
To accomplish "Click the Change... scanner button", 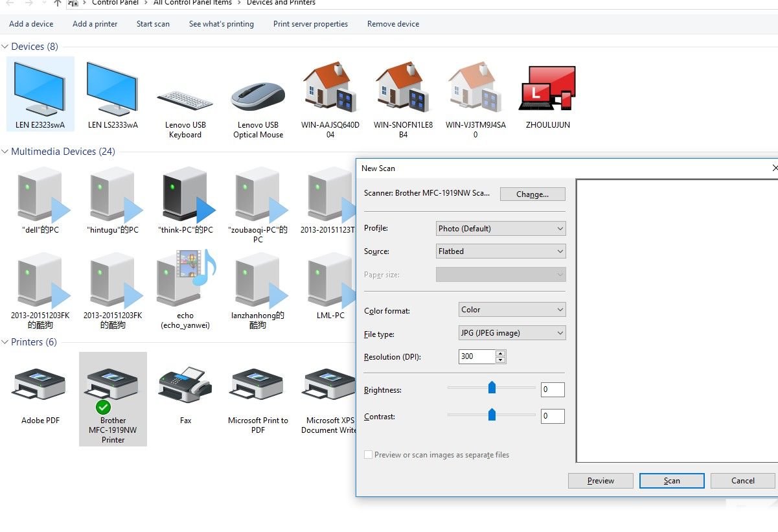I will click(x=532, y=194).
